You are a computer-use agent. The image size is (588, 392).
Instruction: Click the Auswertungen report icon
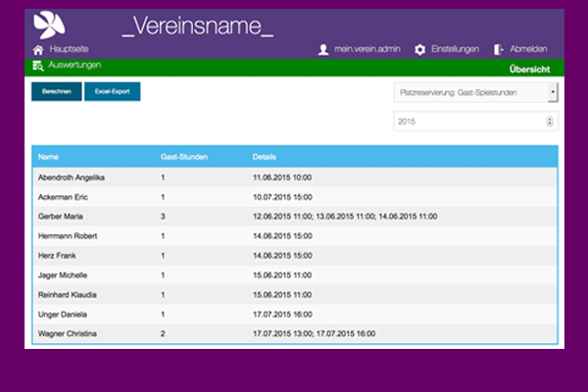(38, 66)
